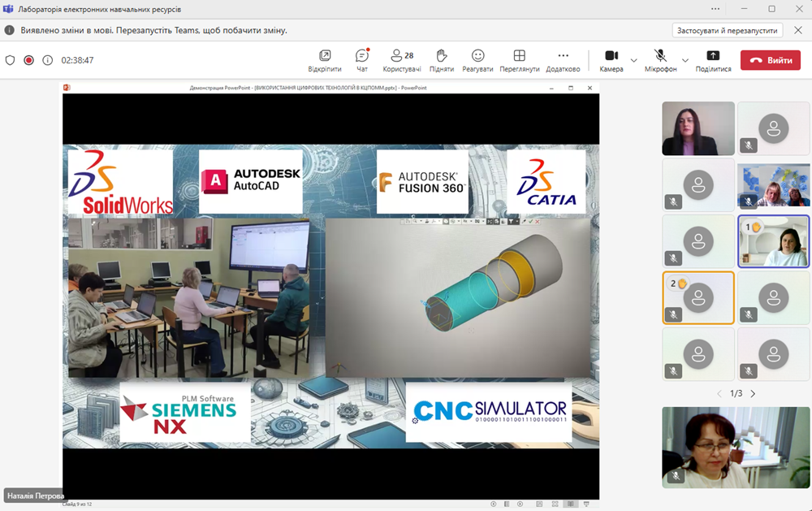Open the Додатково more actions menu

tap(563, 60)
